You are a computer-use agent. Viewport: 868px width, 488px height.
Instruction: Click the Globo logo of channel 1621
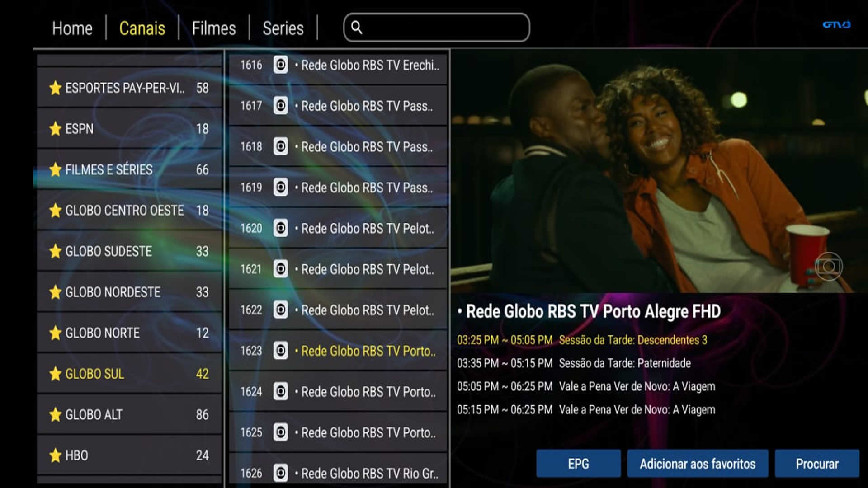pos(281,269)
